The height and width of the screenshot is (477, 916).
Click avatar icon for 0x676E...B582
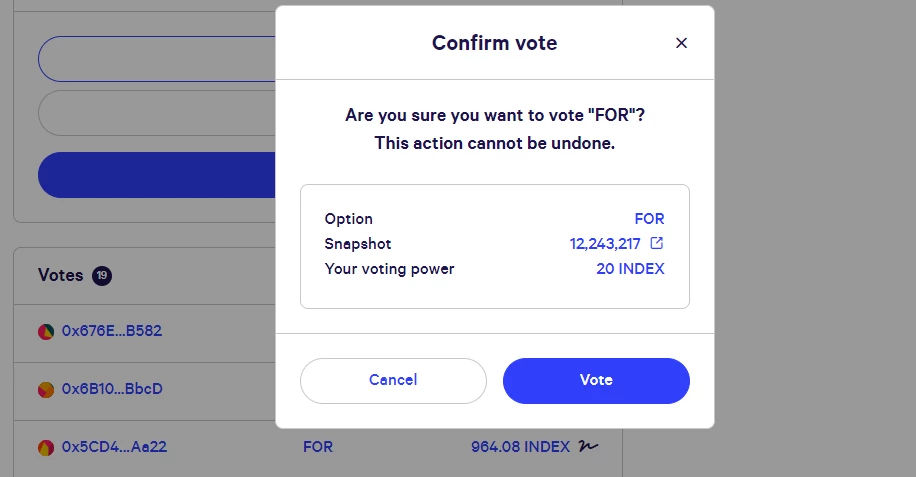tap(46, 332)
